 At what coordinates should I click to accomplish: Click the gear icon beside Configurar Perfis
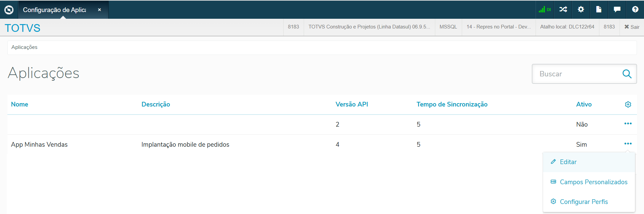pos(553,201)
